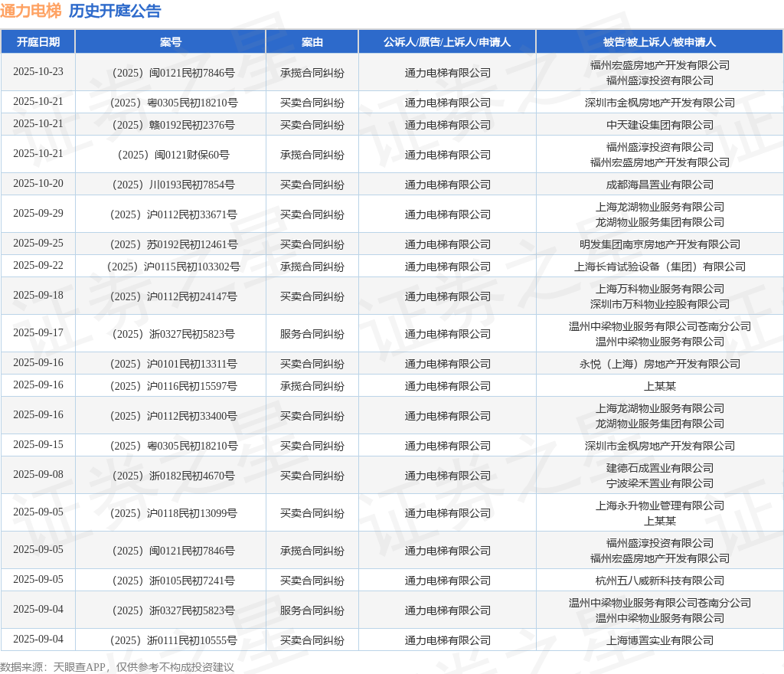Click defendant 上海长肯试验设备（集团）有限公司
Screen dimensions: 784x674
[x=659, y=267]
